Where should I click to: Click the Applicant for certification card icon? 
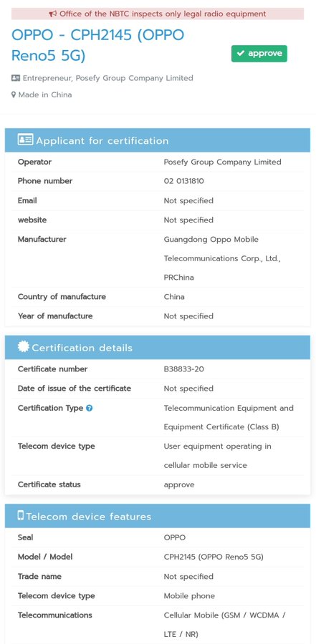point(26,140)
